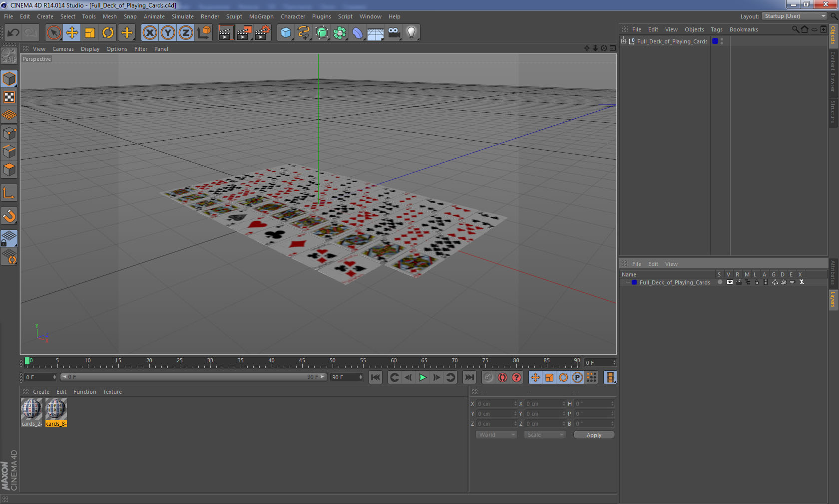Click frame 45 on the timeline ruler

302,361
